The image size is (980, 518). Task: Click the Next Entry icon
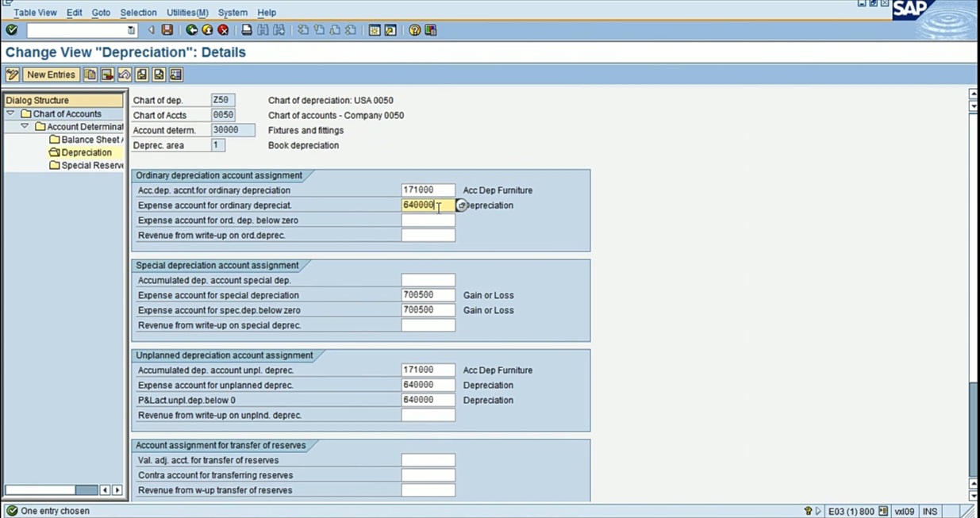(159, 75)
